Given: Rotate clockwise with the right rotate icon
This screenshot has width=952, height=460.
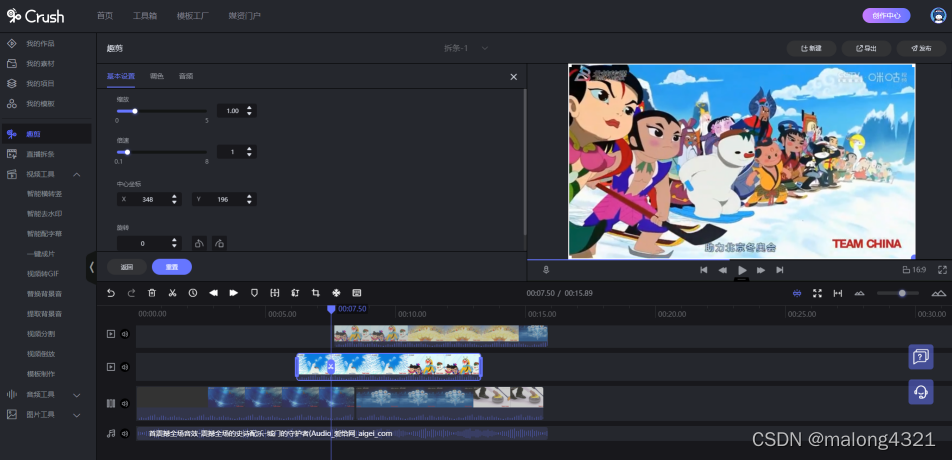Looking at the screenshot, I should click(x=219, y=243).
